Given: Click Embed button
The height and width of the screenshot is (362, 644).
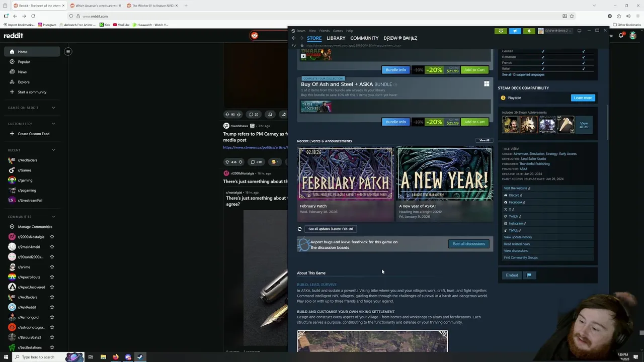Looking at the screenshot, I should pos(512,275).
